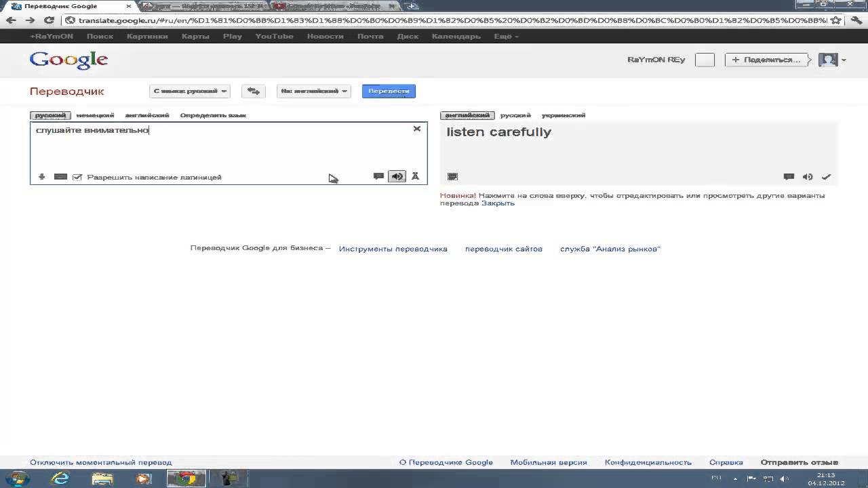Open Конфиденциальность link
868x488 pixels.
(x=648, y=462)
